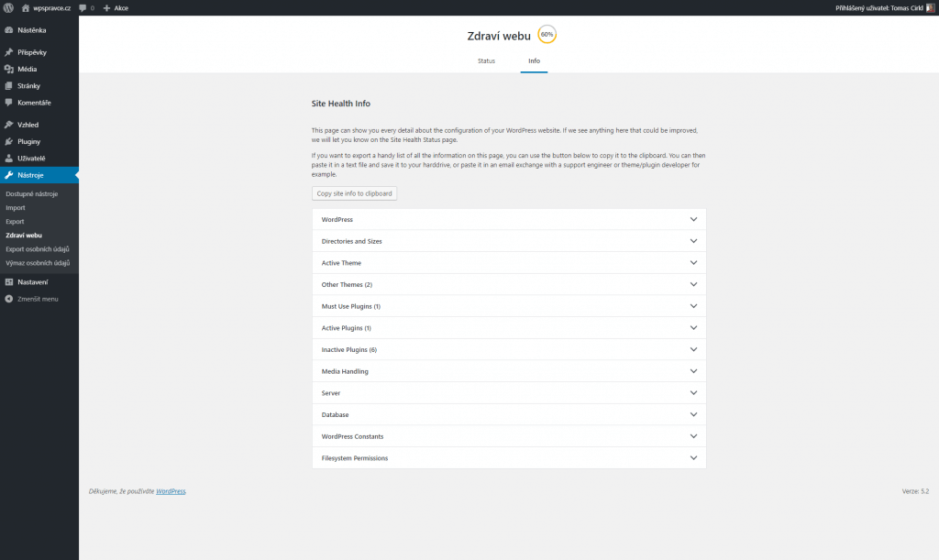Click Copy site info to clipboard button
This screenshot has width=939, height=560.
click(354, 193)
